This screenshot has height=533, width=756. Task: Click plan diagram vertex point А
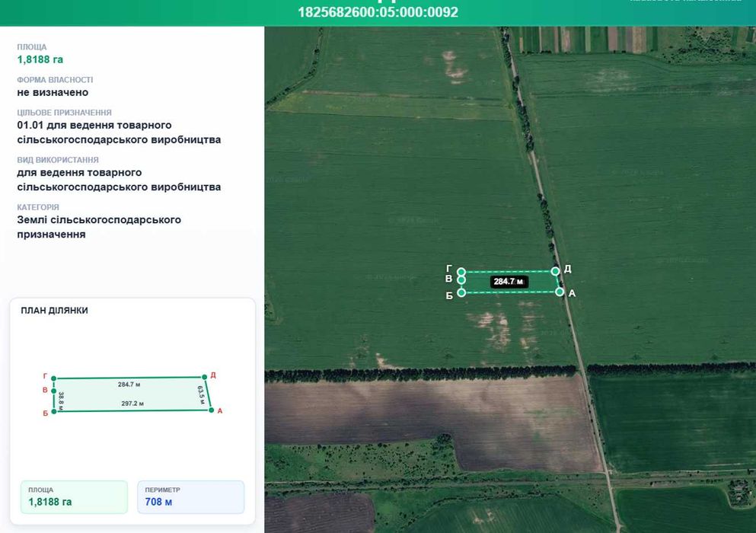(x=211, y=410)
